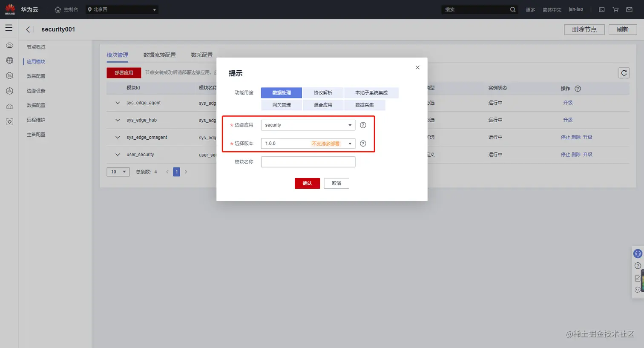Click the 确认 button
The height and width of the screenshot is (348, 644).
(x=307, y=184)
